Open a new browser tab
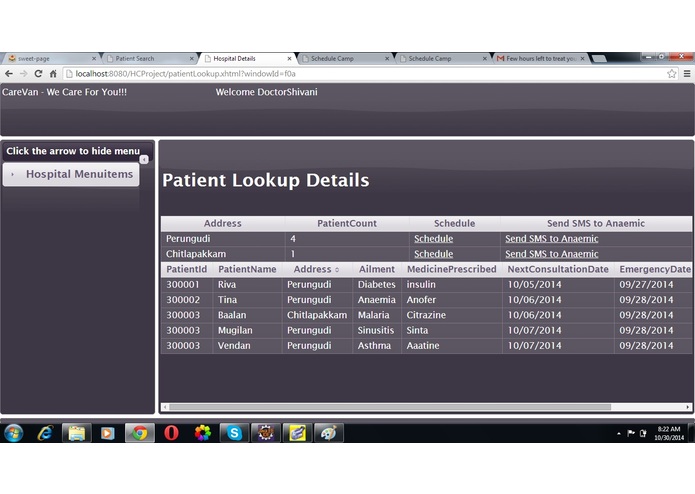Viewport: 695px width, 494px height. tap(599, 59)
